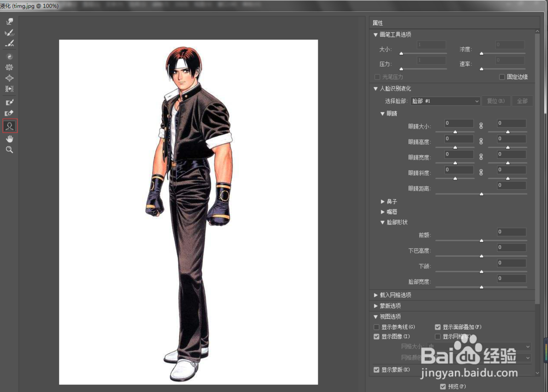This screenshot has height=392, width=548.
Task: Uncheck 显示图像 checkbox
Action: pos(376,337)
